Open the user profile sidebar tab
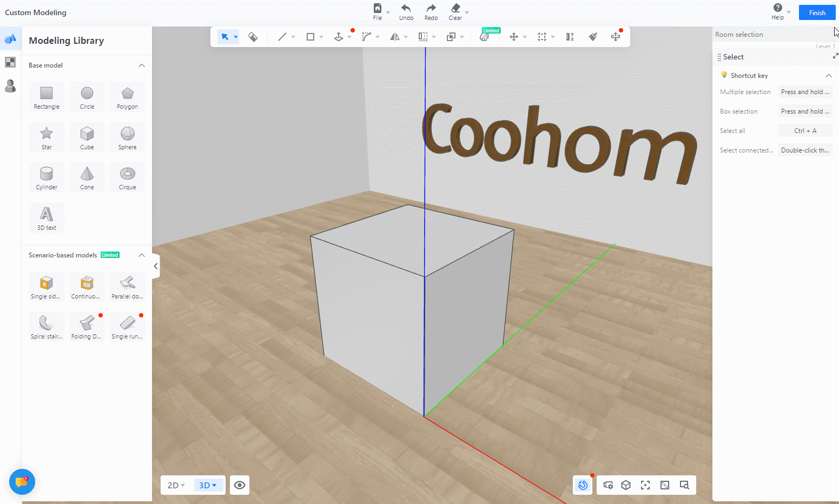 (x=10, y=86)
